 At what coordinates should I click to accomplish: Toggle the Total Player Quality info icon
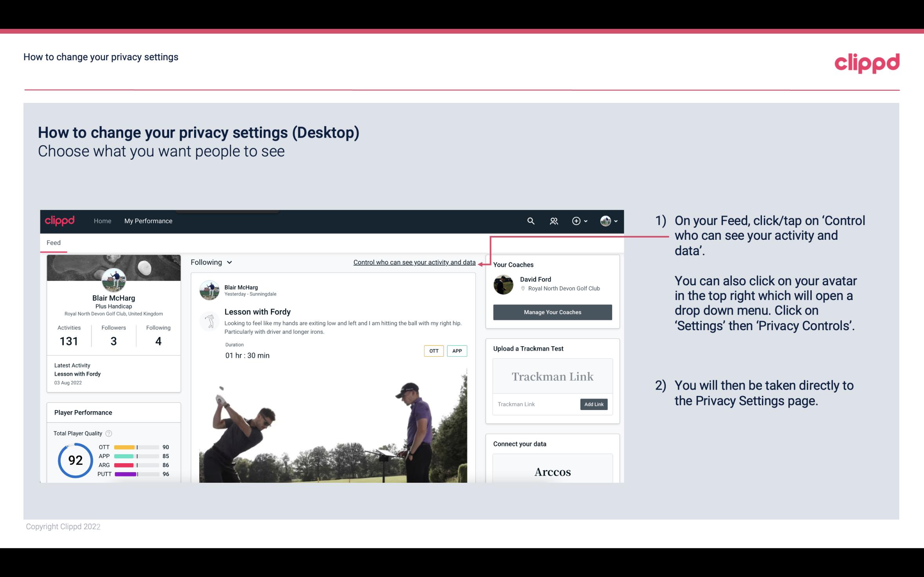point(108,433)
